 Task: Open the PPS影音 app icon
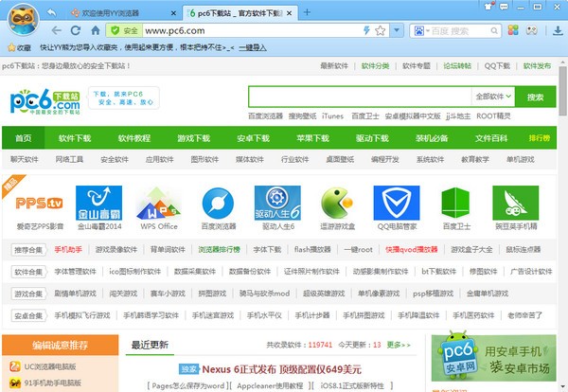(40, 202)
